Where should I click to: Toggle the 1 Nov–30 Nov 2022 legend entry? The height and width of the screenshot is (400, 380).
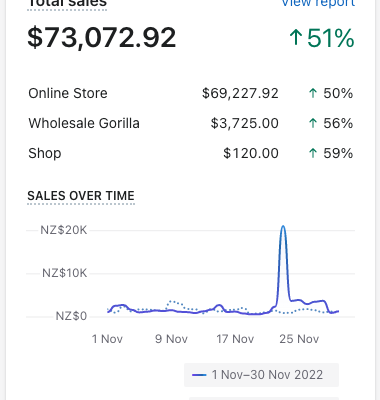[261, 375]
